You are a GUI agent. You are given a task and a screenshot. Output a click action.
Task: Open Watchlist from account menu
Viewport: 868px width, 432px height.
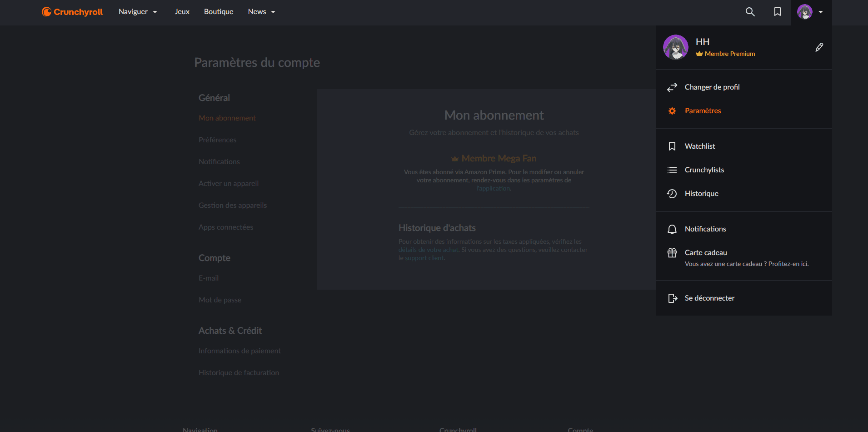[x=700, y=146]
